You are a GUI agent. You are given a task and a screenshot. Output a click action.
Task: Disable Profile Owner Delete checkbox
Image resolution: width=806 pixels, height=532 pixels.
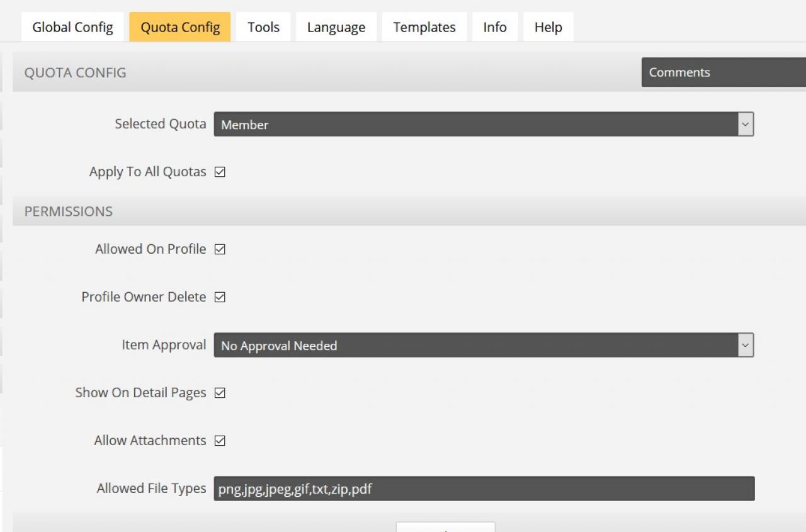(220, 297)
